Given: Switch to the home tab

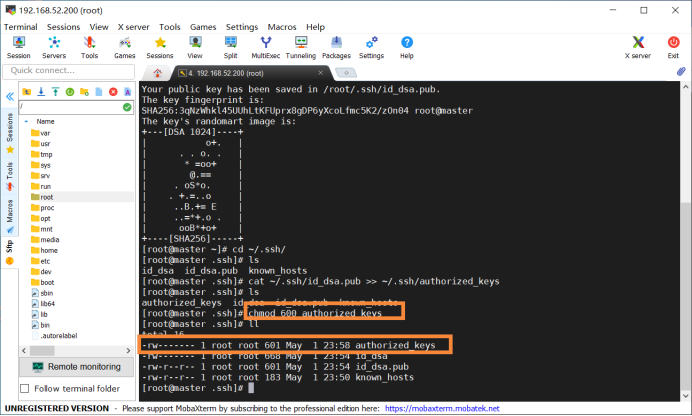Looking at the screenshot, I should click(158, 73).
